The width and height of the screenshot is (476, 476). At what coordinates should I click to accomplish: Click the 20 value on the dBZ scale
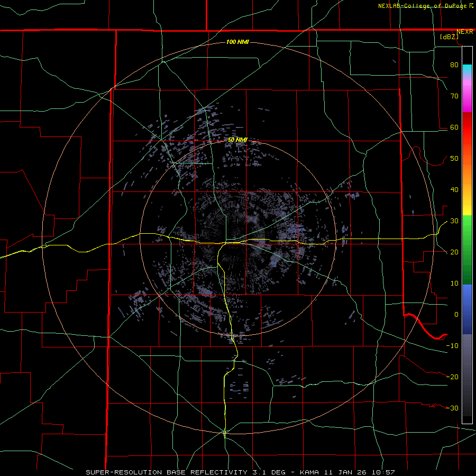click(454, 252)
